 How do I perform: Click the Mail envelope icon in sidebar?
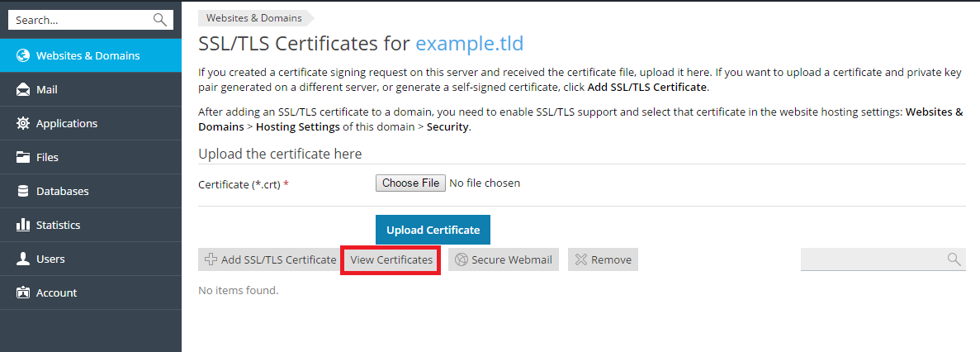click(x=23, y=90)
